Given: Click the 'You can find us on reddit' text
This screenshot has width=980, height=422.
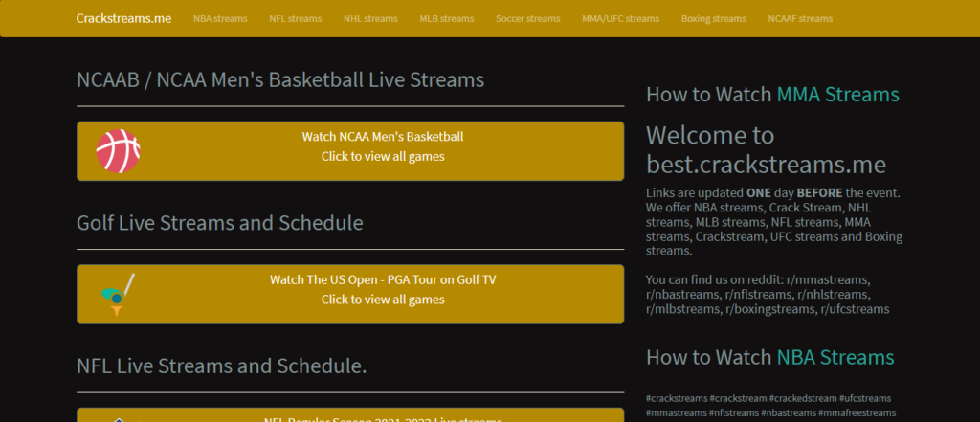Looking at the screenshot, I should tap(714, 279).
